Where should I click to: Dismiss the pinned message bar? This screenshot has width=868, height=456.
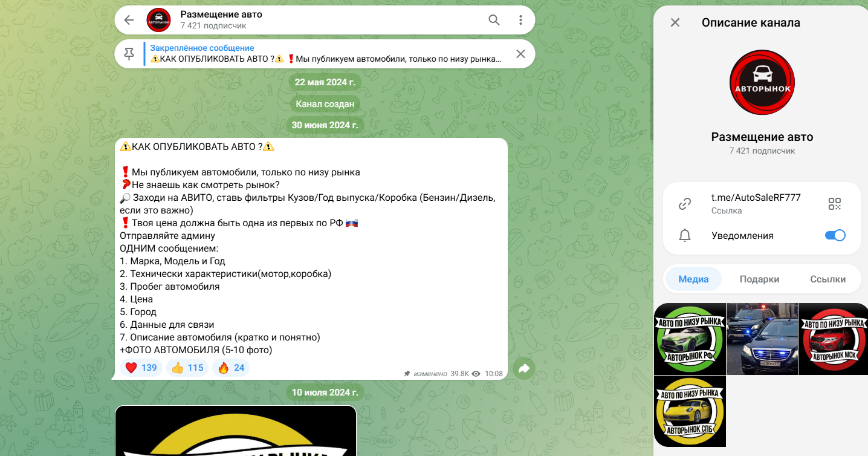click(x=520, y=54)
